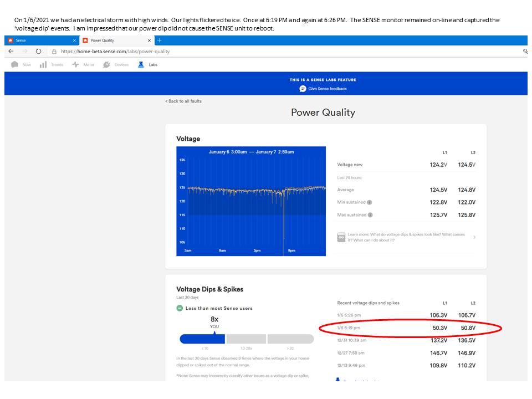Viewport: 532px width, 399px height.
Task: Click the browser back arrow
Action: click(x=11, y=51)
